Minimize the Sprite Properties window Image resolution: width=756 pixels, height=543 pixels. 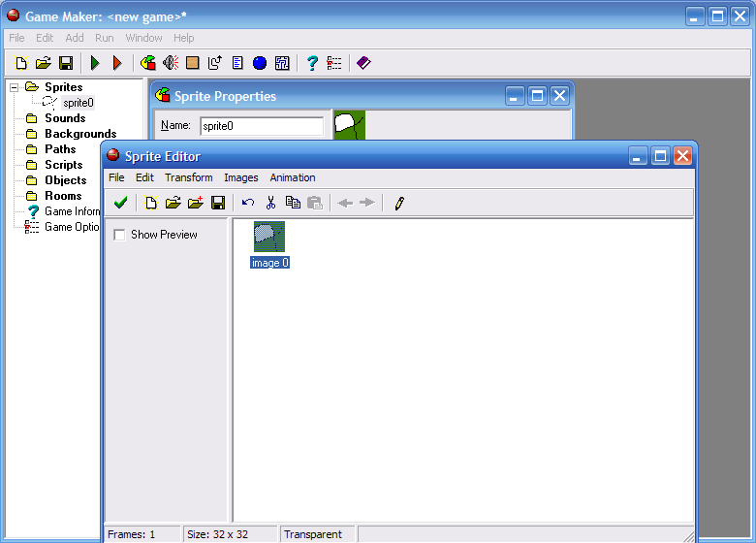[x=515, y=95]
